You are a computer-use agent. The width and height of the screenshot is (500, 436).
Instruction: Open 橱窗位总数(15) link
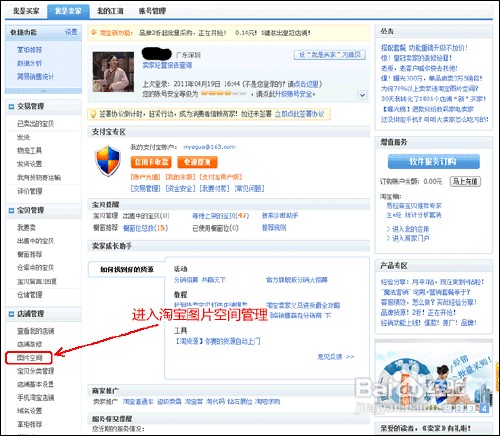(145, 228)
